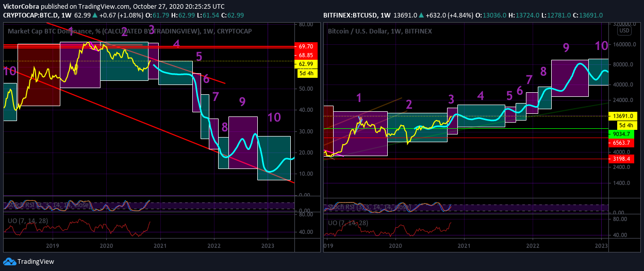Click the 2022 time label on right chart
644x271 pixels.
pyautogui.click(x=533, y=246)
